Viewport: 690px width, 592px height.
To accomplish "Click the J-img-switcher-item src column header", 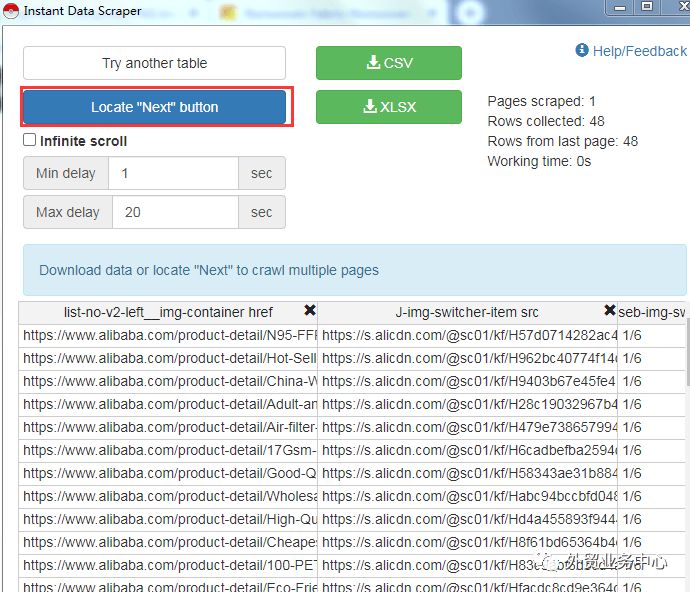I will pos(467,312).
